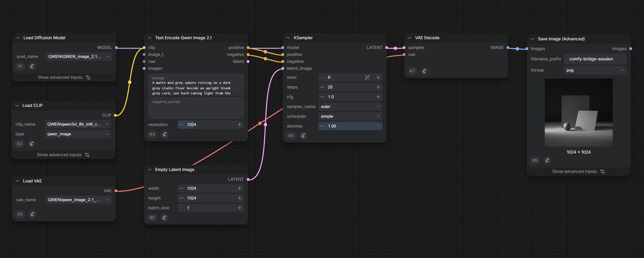The image size is (644, 258).
Task: Collapse the Load CLIP node
Action: pos(17,105)
